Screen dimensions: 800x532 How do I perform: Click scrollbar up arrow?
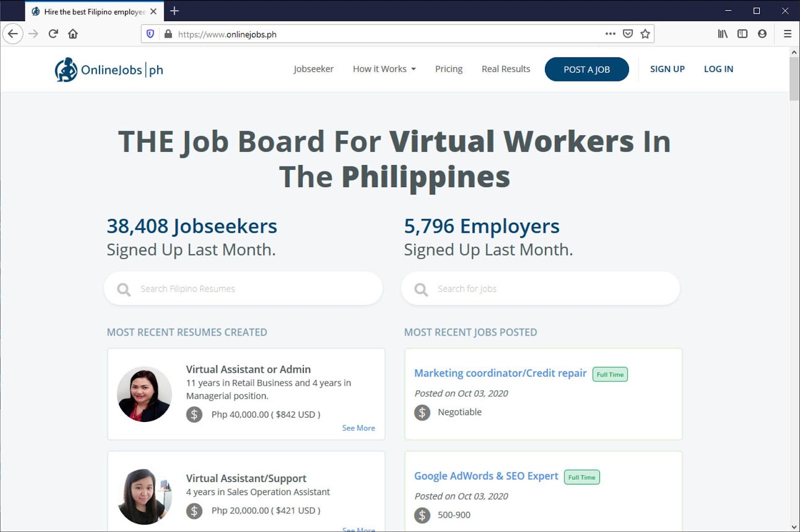pos(794,52)
